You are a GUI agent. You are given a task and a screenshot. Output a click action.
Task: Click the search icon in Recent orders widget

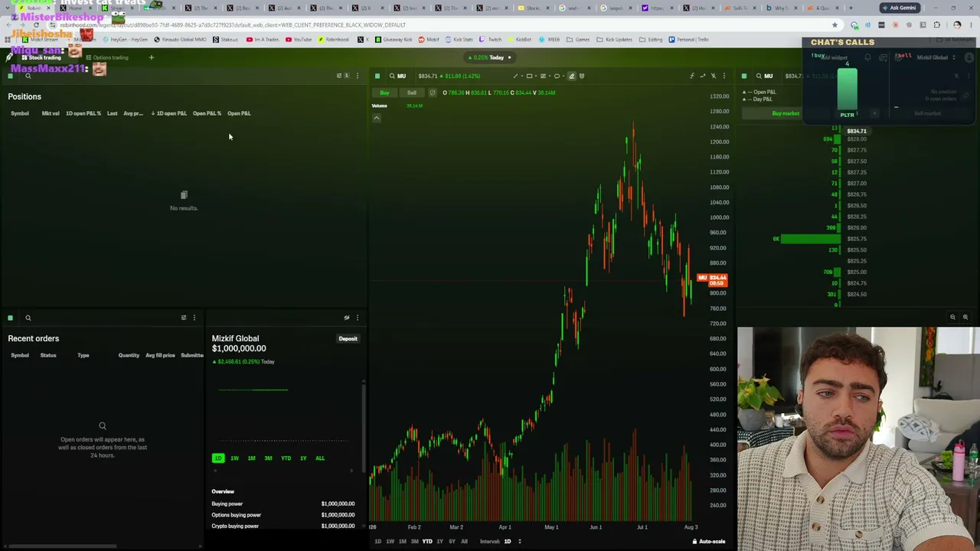point(28,318)
